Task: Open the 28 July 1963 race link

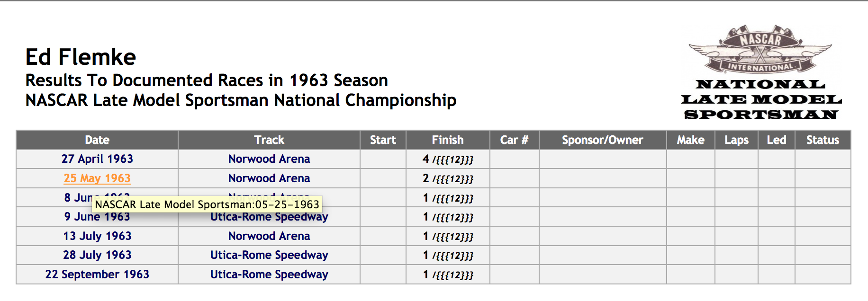Action: (x=97, y=255)
